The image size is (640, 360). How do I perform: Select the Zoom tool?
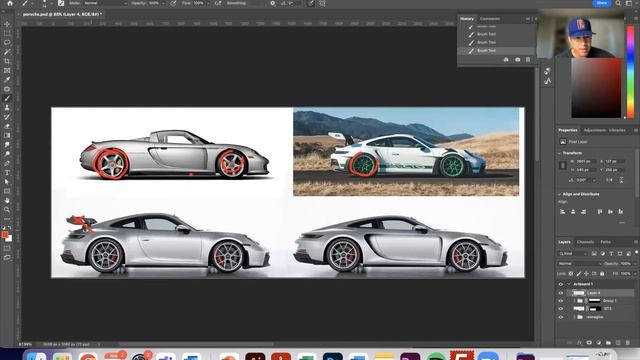click(x=7, y=210)
